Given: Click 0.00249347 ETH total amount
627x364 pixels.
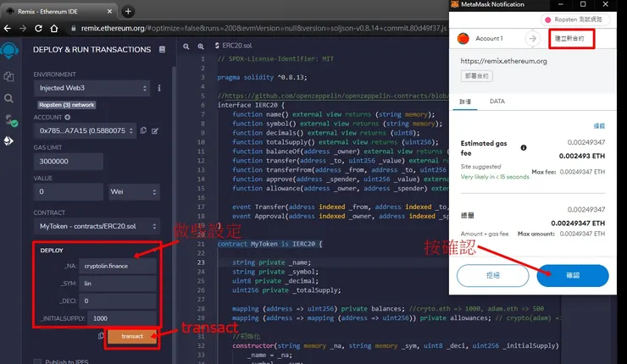Looking at the screenshot, I should click(578, 223).
